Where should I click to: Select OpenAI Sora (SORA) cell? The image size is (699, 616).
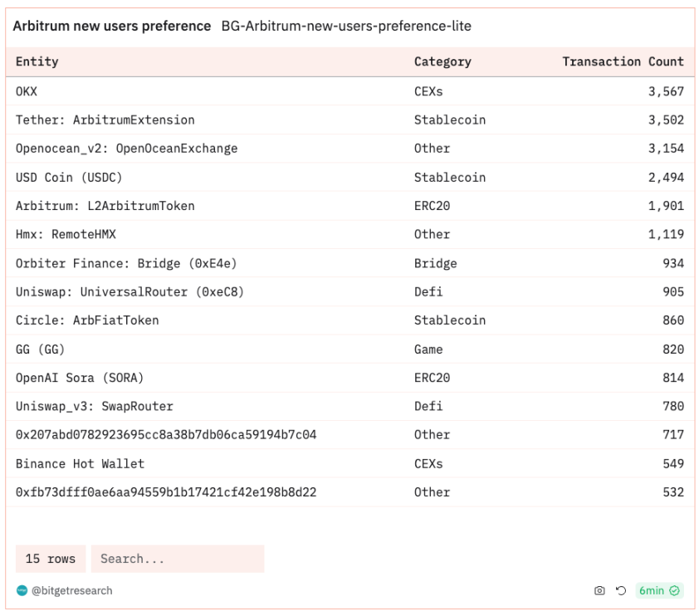pos(80,378)
